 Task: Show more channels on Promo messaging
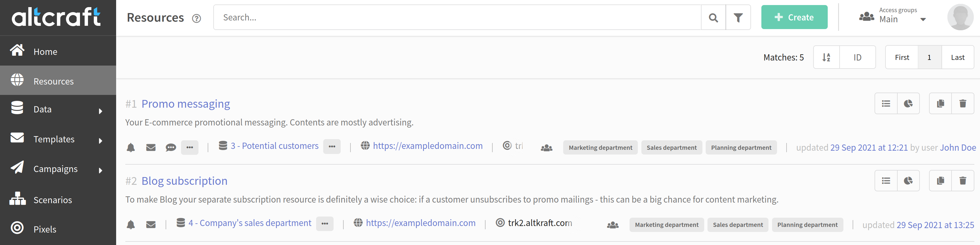pos(190,147)
